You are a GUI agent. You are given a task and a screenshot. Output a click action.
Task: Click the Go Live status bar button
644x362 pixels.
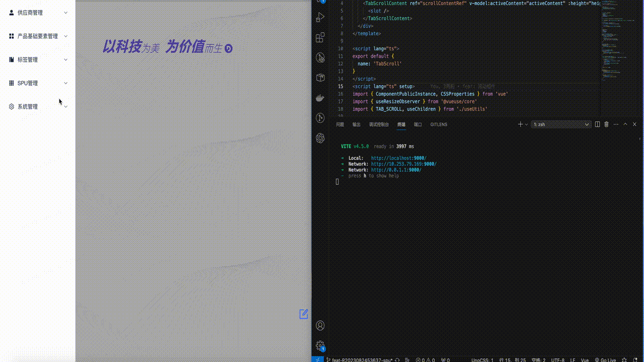604,360
